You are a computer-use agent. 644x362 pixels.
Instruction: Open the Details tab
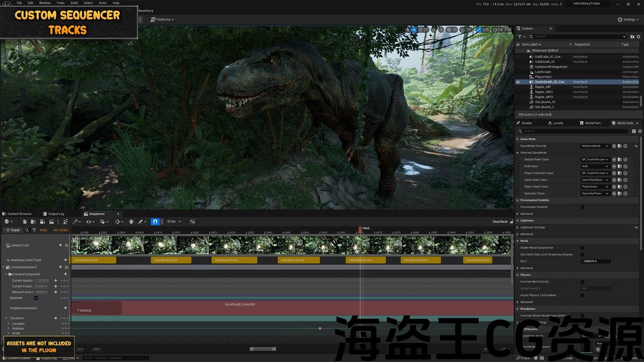click(x=526, y=123)
